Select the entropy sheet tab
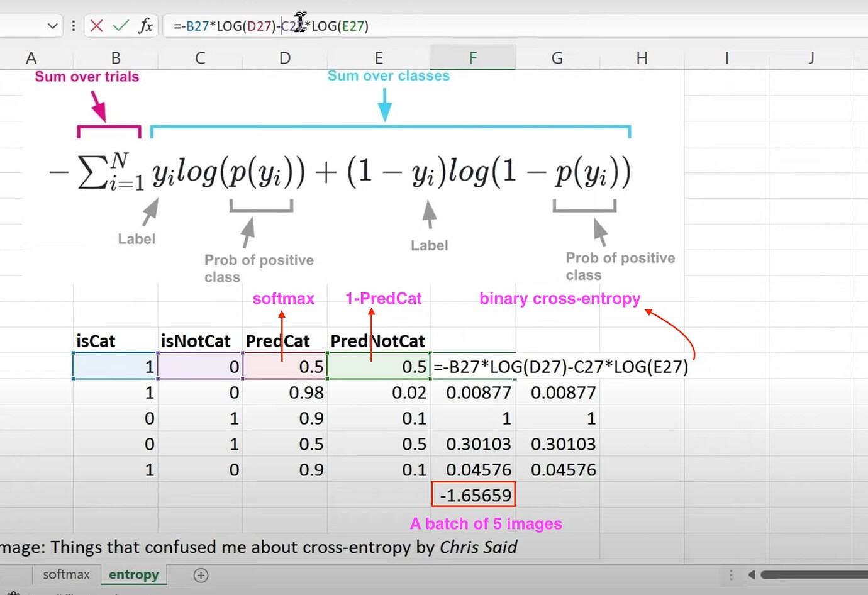 133,574
